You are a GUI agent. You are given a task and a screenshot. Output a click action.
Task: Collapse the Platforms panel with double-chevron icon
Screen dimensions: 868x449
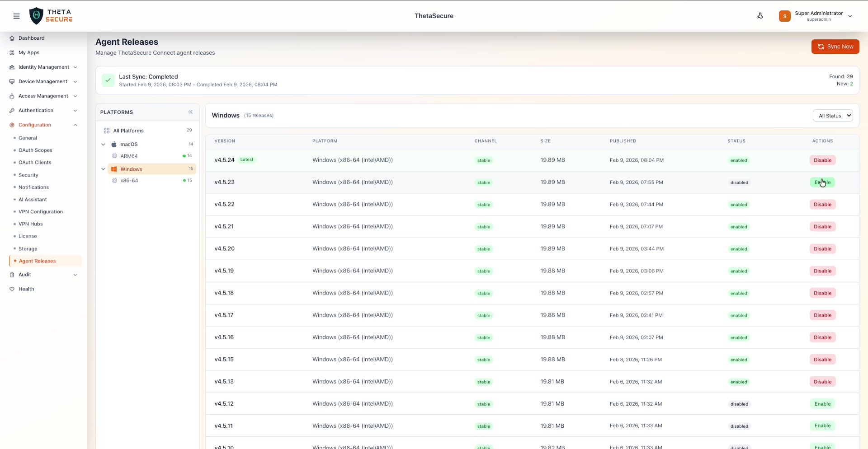click(190, 112)
